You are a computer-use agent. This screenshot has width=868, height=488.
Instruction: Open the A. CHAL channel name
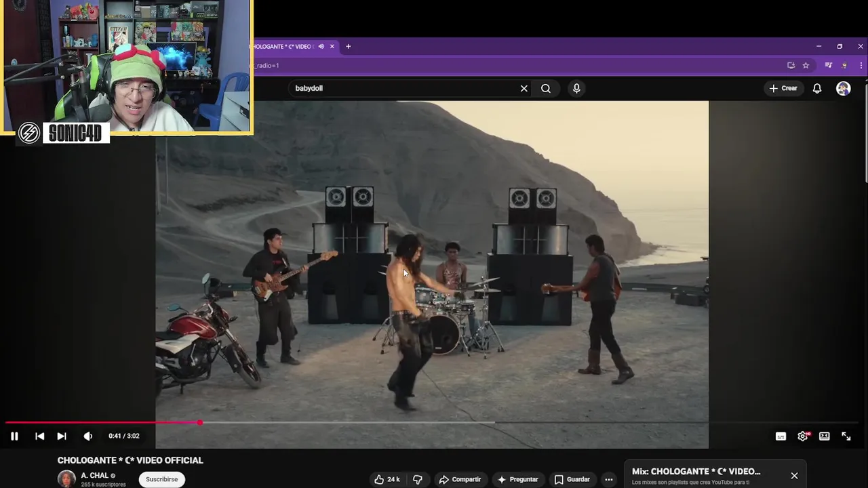(94, 475)
